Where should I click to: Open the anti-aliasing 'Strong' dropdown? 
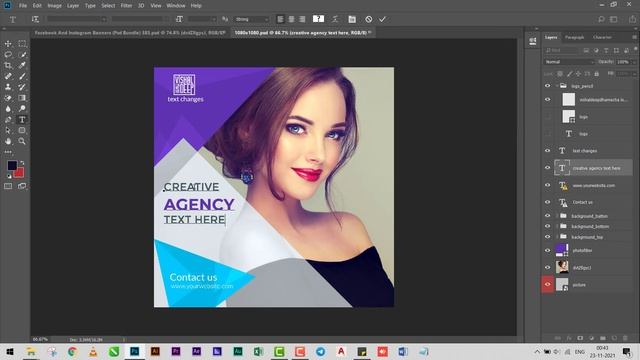252,19
